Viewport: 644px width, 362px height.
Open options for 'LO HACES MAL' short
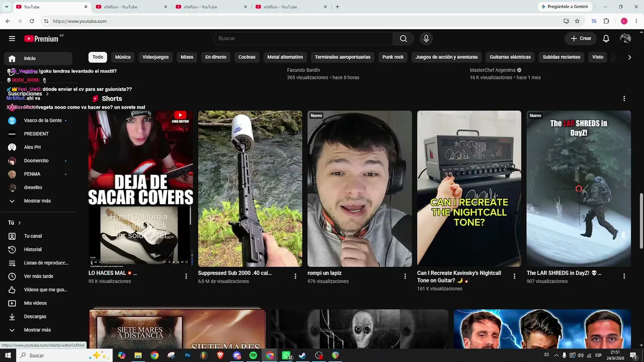coord(186,276)
